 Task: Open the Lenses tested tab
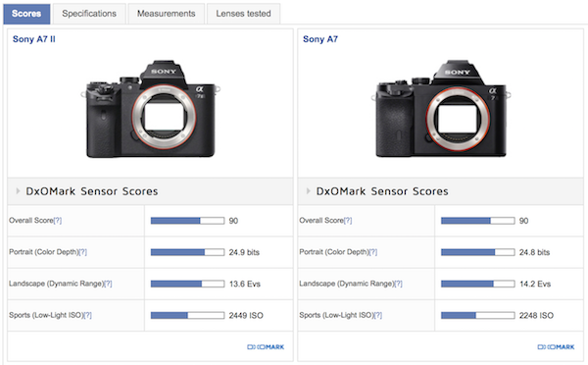pyautogui.click(x=243, y=14)
